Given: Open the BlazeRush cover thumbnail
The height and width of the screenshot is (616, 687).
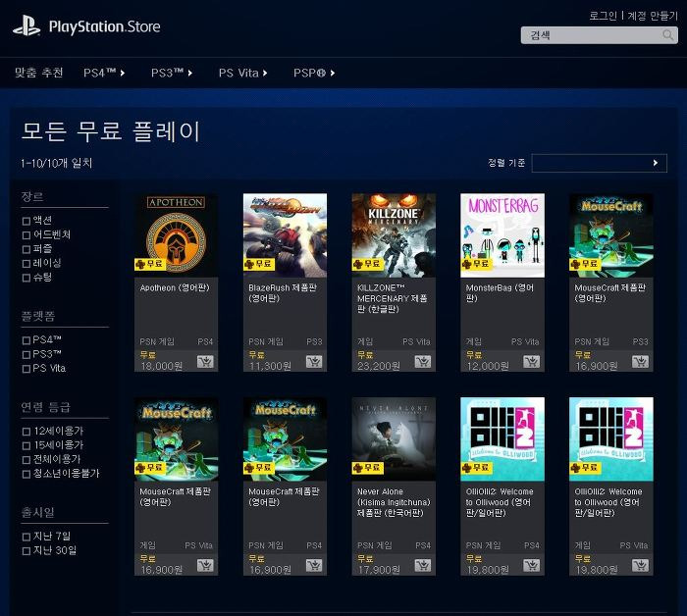Looking at the screenshot, I should (285, 235).
